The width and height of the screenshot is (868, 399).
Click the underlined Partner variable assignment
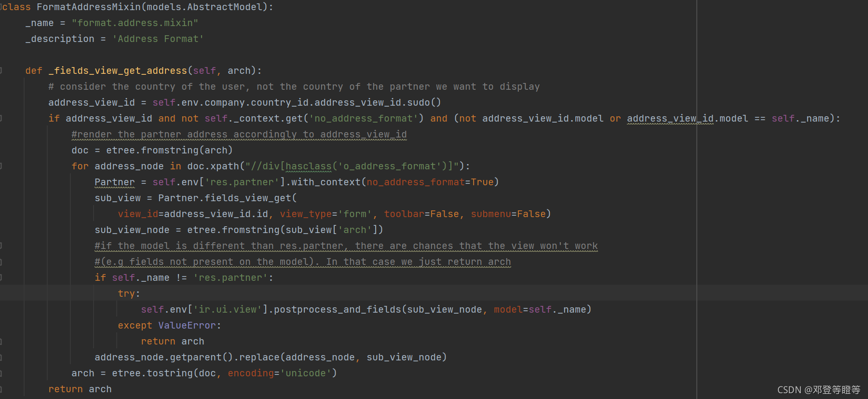click(x=115, y=182)
